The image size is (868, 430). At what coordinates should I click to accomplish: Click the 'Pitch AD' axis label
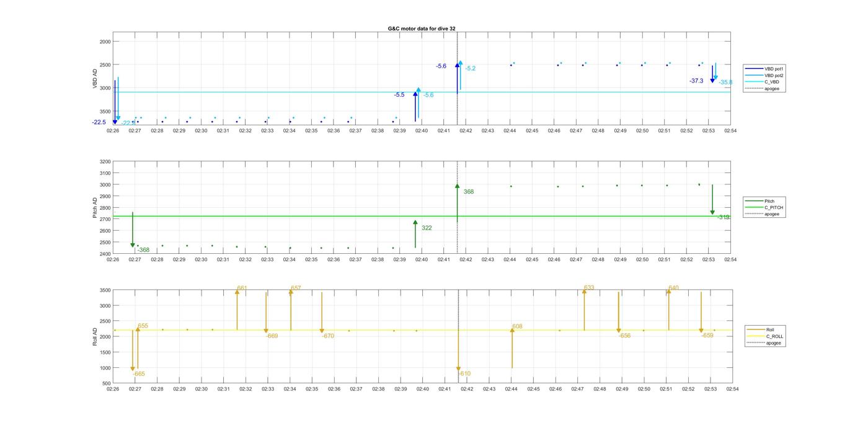coord(95,208)
